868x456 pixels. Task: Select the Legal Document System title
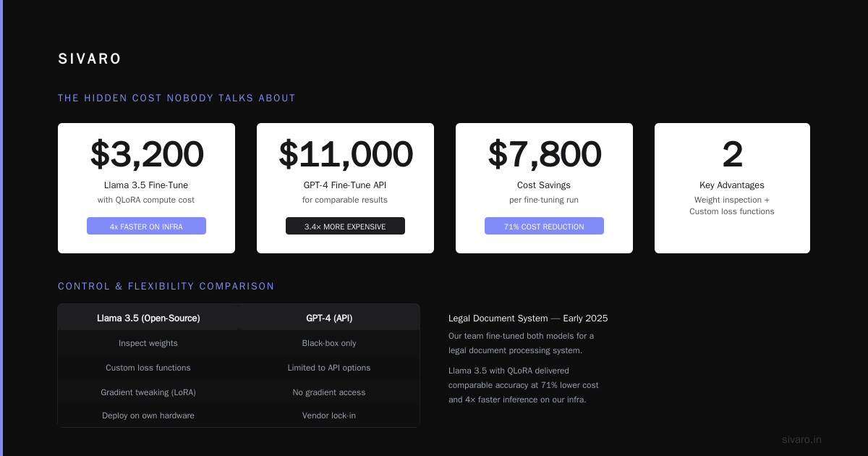528,318
